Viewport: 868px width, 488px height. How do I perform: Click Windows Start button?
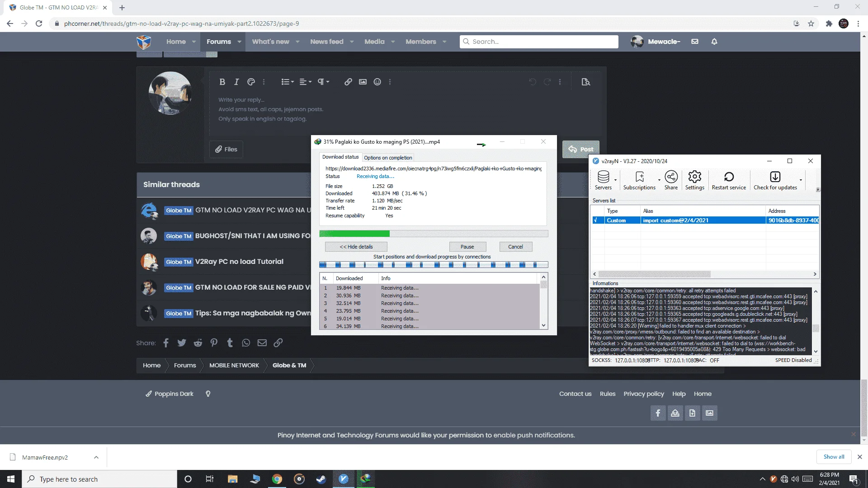click(x=11, y=479)
